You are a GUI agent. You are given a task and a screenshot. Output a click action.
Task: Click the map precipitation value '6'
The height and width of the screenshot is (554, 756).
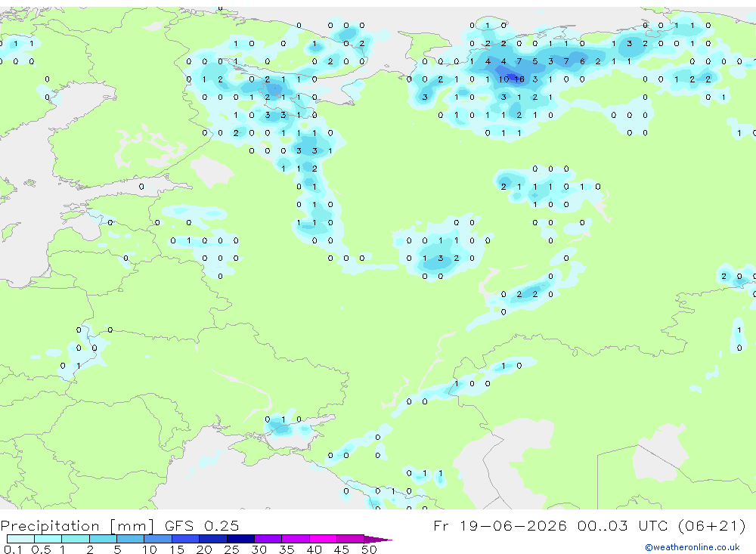pyautogui.click(x=582, y=61)
